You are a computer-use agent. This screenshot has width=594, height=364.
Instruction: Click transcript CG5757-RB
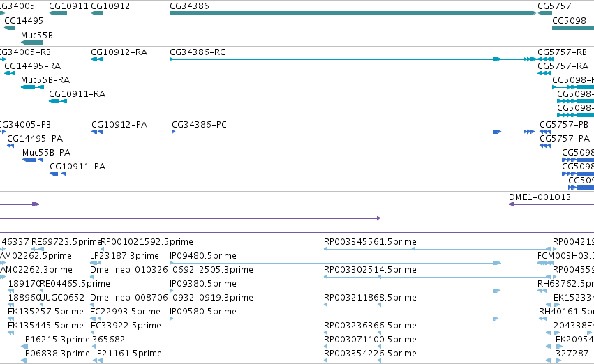click(x=562, y=52)
